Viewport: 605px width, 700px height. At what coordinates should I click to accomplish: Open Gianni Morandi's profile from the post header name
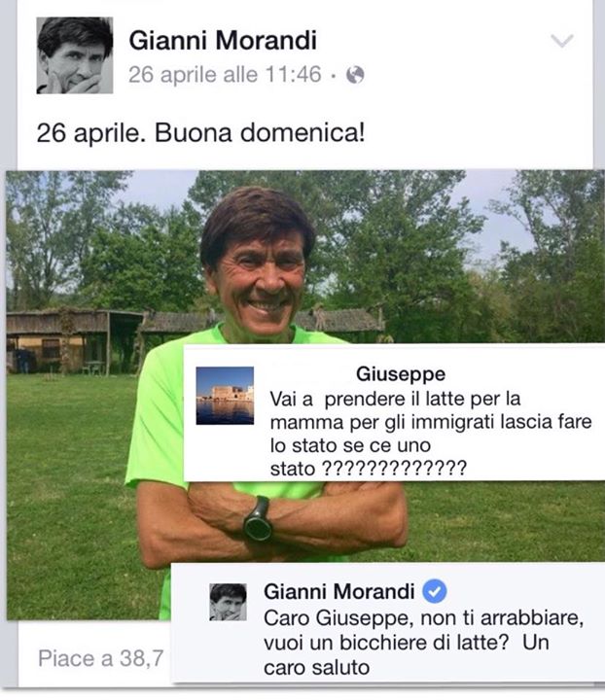[223, 40]
